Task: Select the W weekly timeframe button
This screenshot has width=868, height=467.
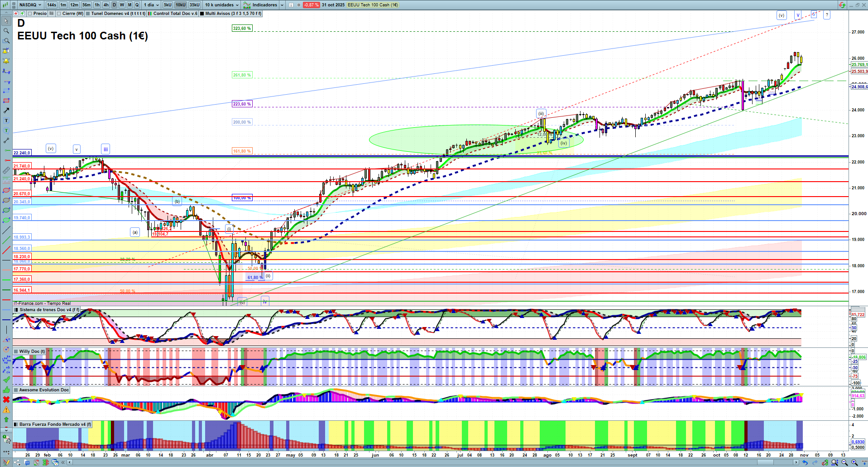Action: (122, 5)
